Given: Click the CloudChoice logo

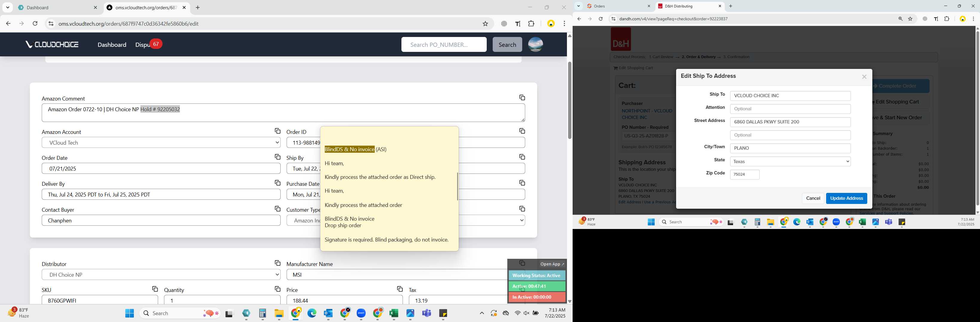Looking at the screenshot, I should [52, 44].
